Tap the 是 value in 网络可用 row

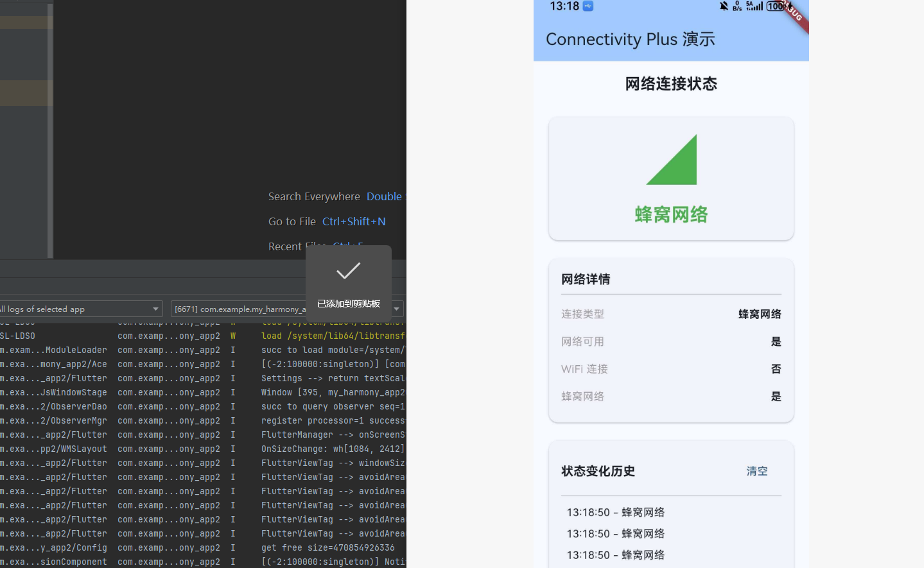[776, 341]
